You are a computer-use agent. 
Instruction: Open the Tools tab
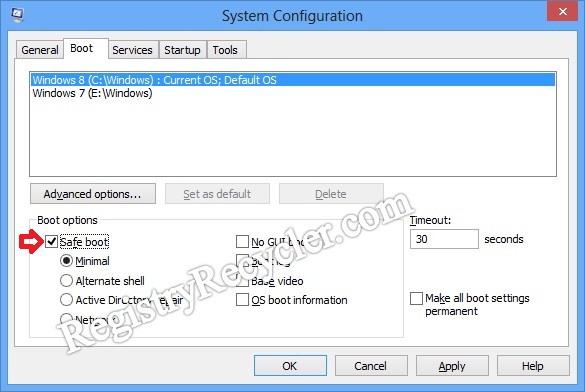click(226, 50)
